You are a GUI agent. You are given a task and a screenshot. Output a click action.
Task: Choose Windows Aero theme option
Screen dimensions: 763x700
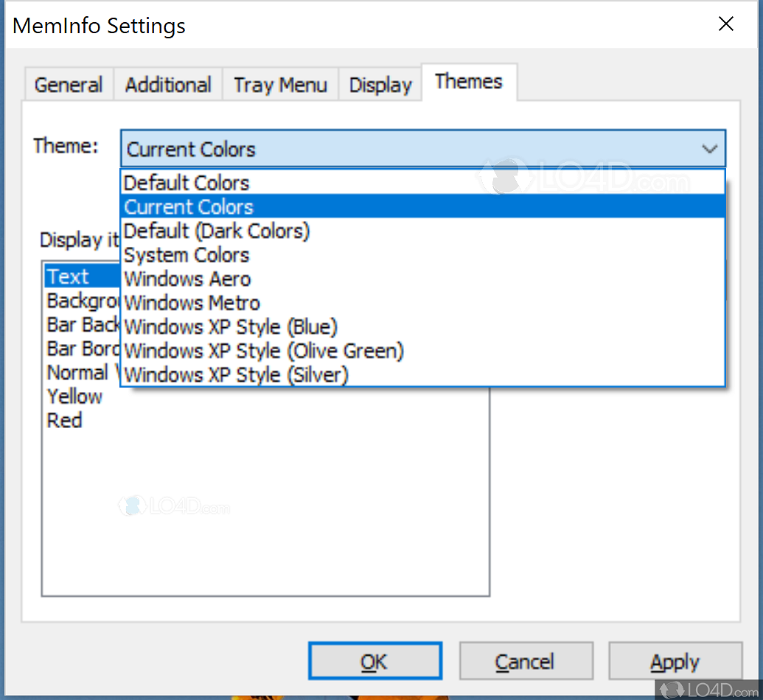pyautogui.click(x=187, y=279)
